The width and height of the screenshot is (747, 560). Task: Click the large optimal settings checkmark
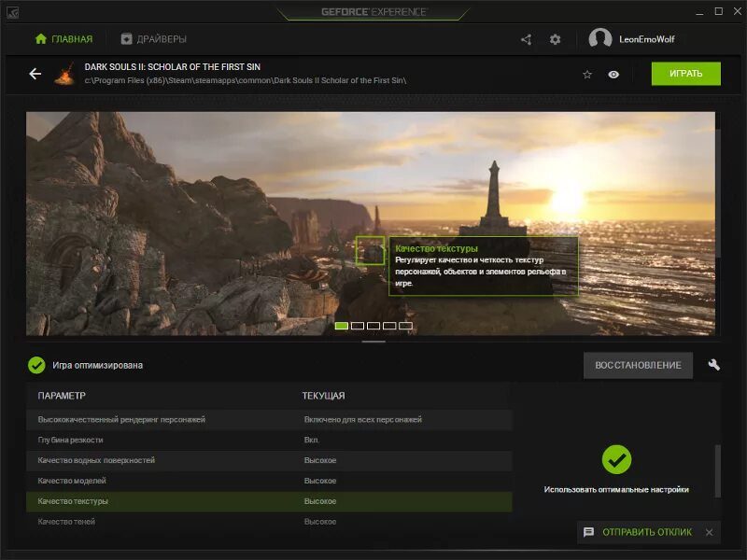(x=616, y=459)
